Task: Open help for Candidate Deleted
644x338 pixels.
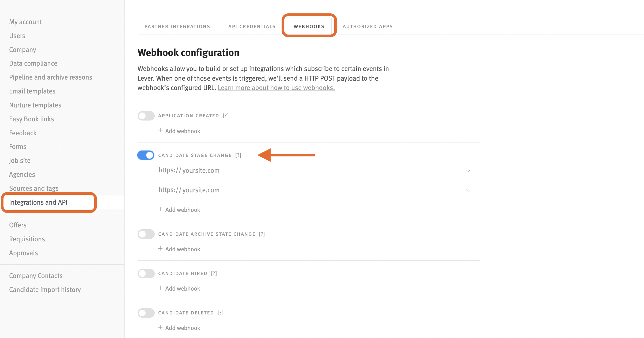Action: 221,313
